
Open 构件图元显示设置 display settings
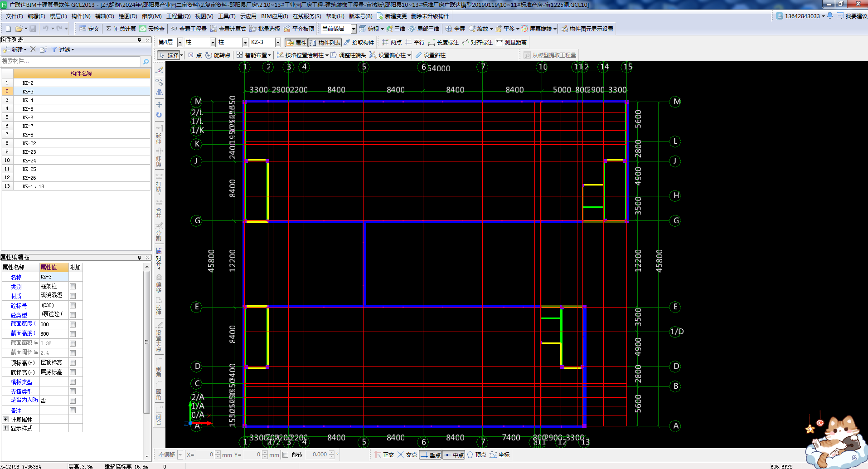point(587,29)
